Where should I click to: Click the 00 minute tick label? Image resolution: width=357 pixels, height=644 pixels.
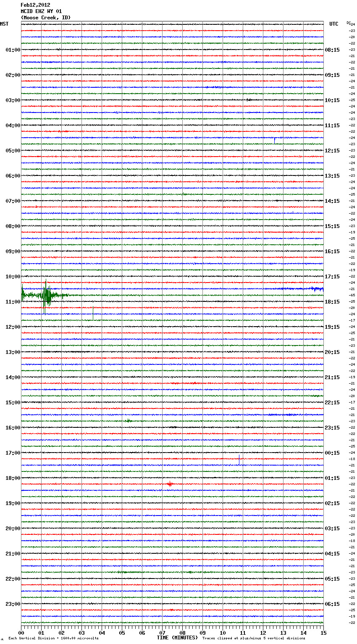(x=21, y=633)
